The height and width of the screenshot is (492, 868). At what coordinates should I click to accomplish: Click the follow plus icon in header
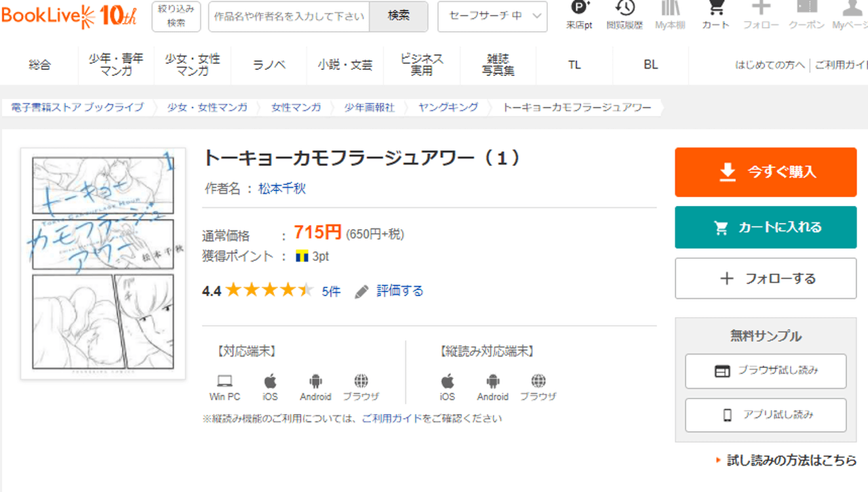(x=761, y=9)
